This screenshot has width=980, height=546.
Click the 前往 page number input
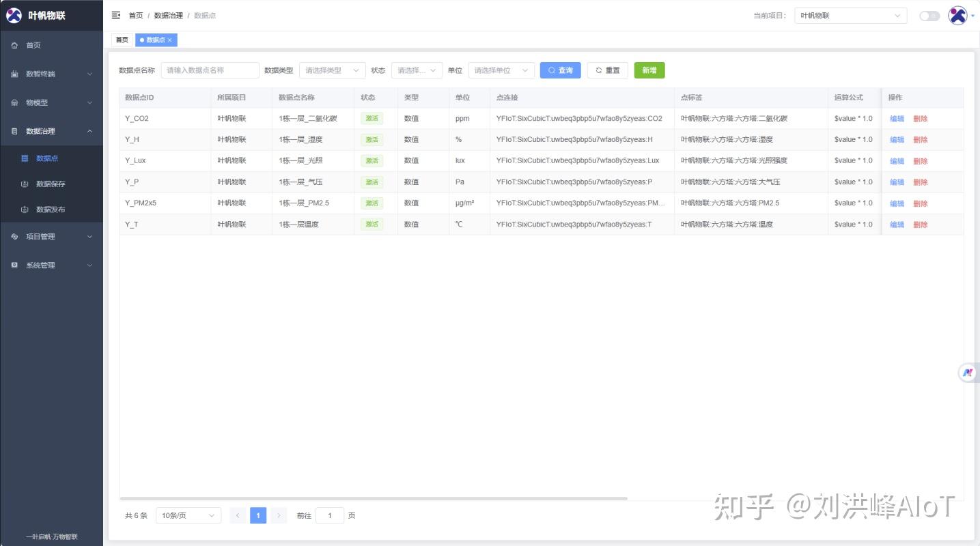[x=330, y=515]
